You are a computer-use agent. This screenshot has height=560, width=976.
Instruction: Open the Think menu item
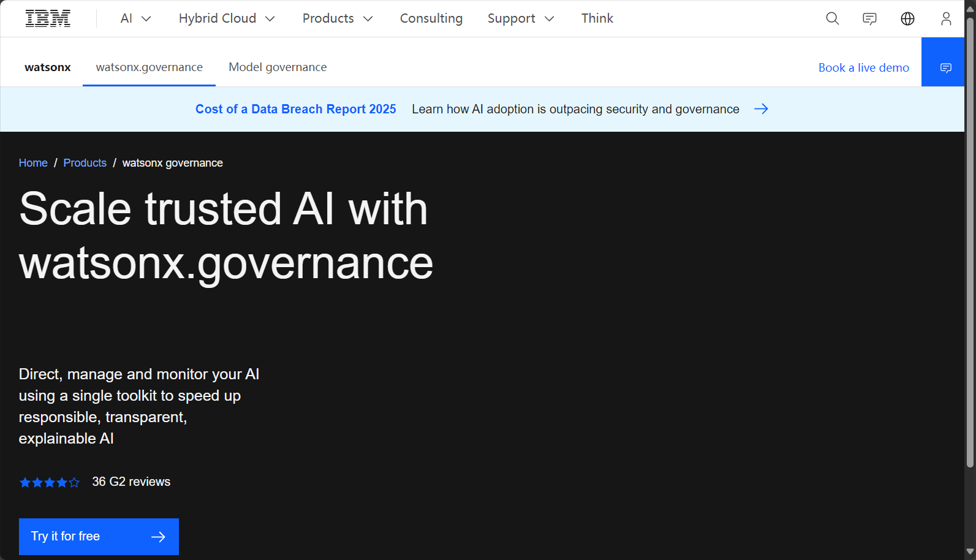[597, 18]
